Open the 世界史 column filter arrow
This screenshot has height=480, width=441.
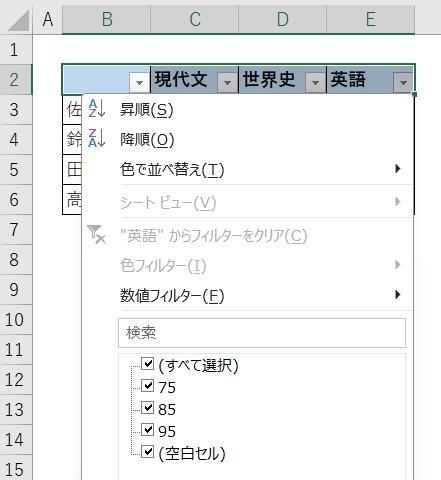[315, 82]
